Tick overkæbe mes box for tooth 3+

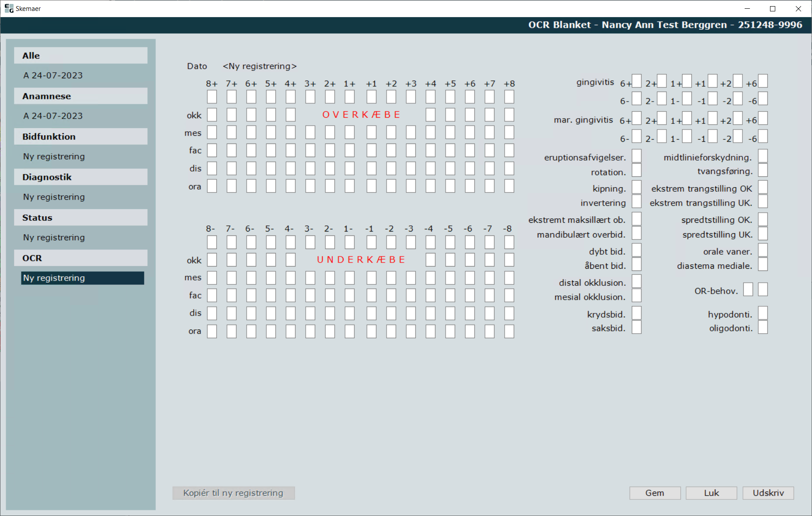[310, 132]
